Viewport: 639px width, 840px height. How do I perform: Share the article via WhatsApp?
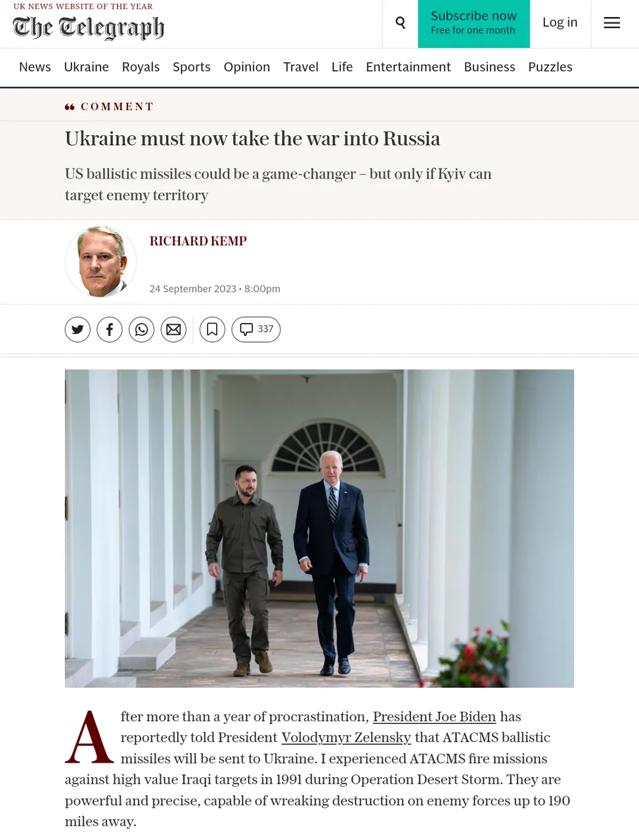141,329
